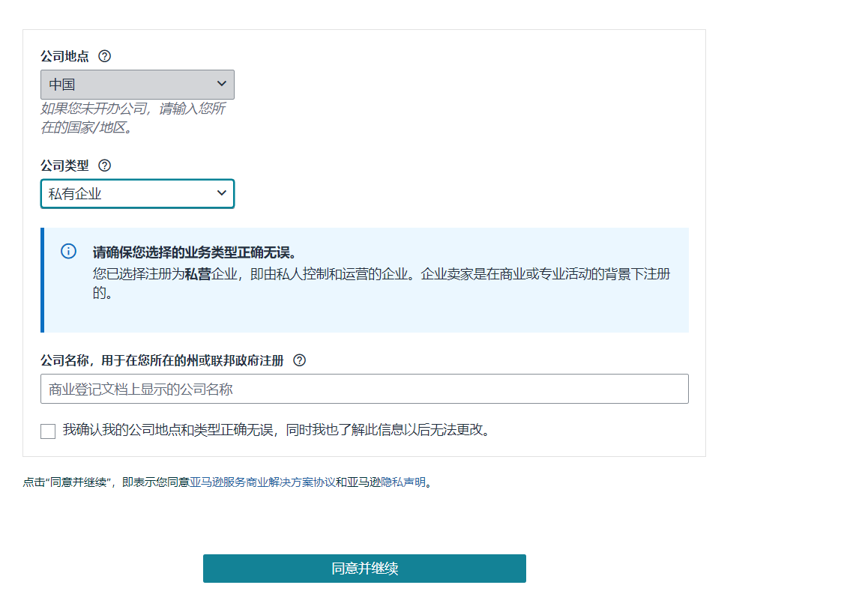Image resolution: width=868 pixels, height=594 pixels.
Task: Open the 公司地点 country dropdown showing 中国
Action: [137, 85]
